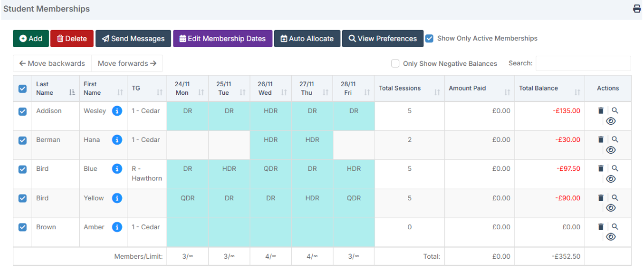Open Edit Membership Dates

point(223,39)
